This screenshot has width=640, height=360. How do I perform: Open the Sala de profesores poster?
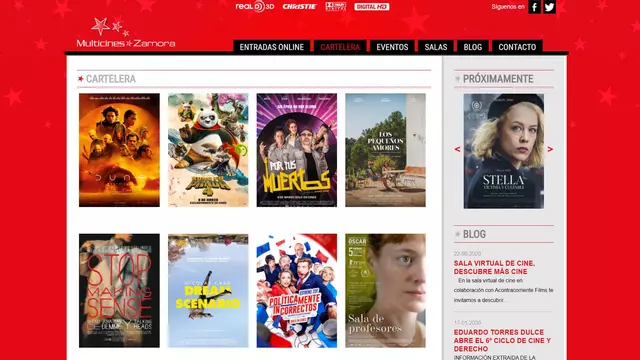tap(385, 291)
